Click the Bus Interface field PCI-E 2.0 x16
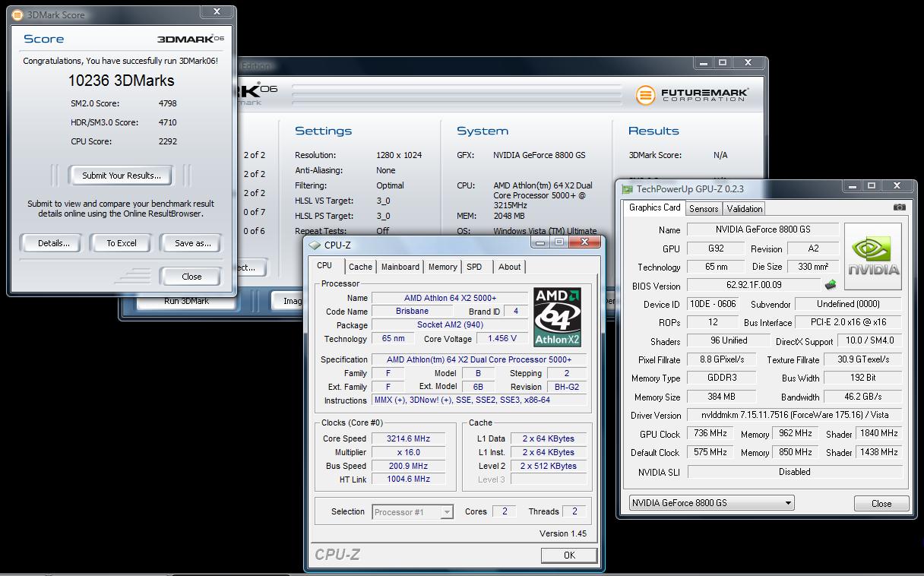 (x=847, y=322)
